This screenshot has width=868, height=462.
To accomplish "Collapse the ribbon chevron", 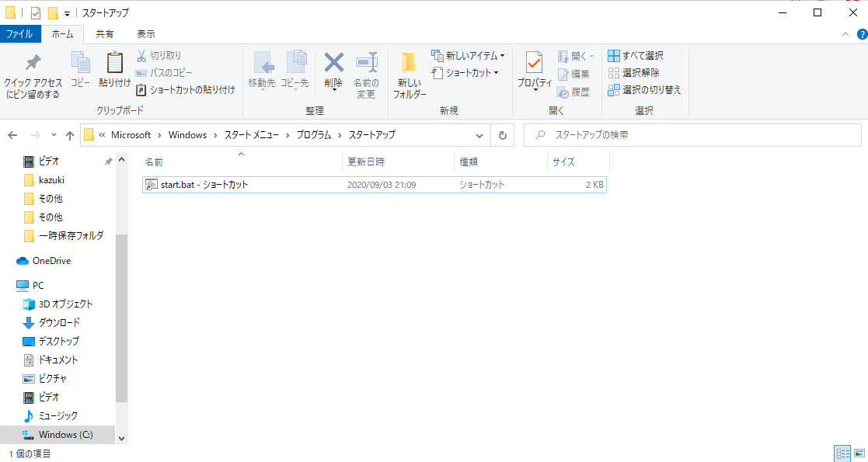I will coord(845,34).
